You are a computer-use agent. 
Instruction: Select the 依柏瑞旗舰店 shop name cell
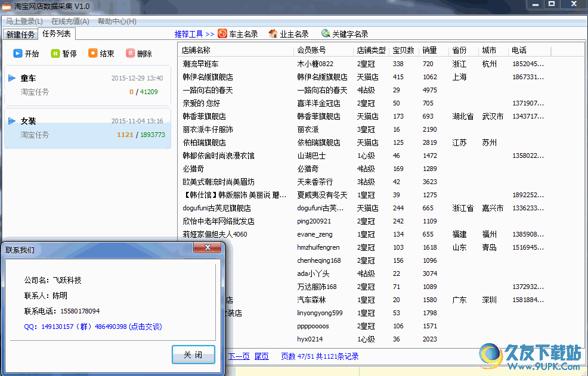pos(205,142)
